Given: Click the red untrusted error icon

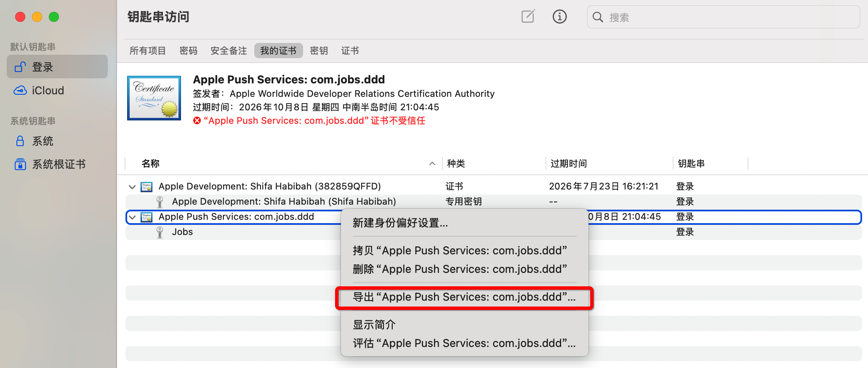Looking at the screenshot, I should pyautogui.click(x=197, y=121).
